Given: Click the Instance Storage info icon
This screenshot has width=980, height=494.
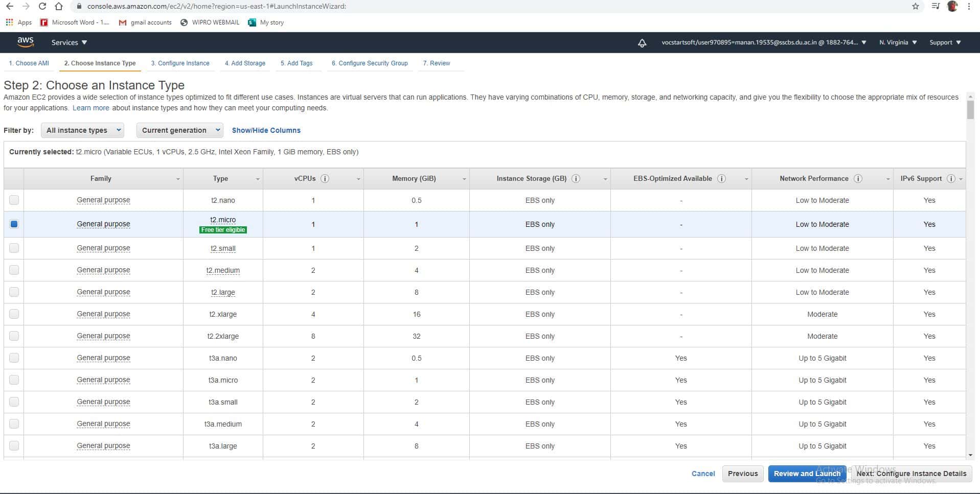Looking at the screenshot, I should tap(576, 178).
